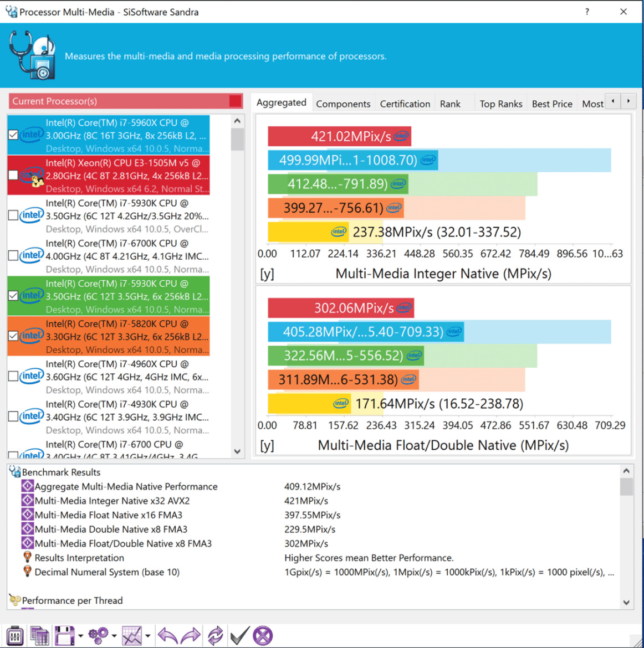Select the Aggregated tab
644x648 pixels.
tap(281, 102)
